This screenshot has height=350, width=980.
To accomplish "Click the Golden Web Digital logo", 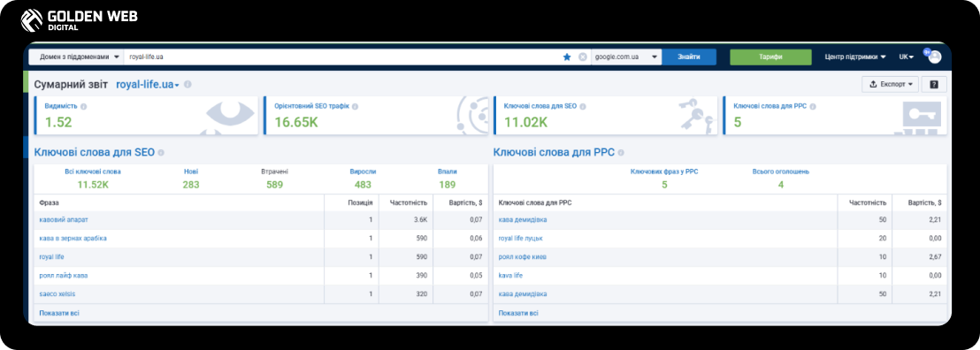I will pyautogui.click(x=79, y=20).
